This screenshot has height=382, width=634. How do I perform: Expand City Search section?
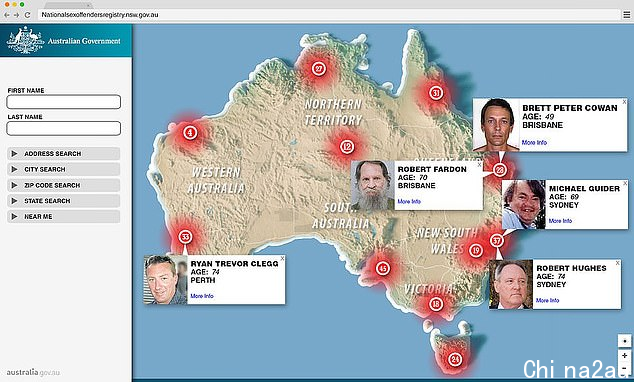pyautogui.click(x=63, y=169)
